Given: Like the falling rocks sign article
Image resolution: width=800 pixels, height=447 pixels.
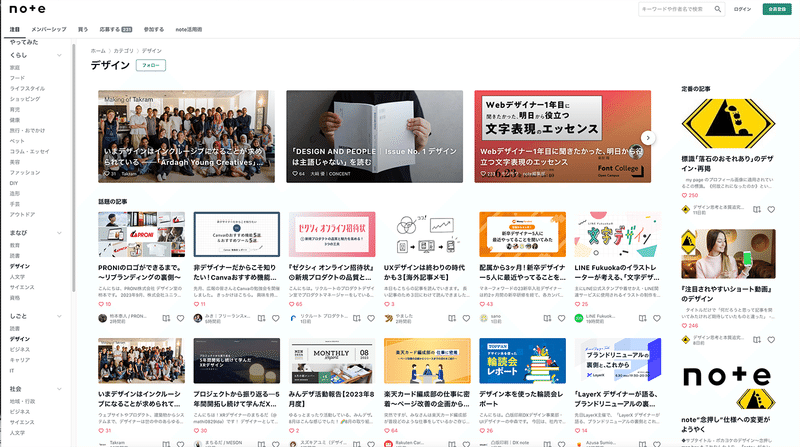Looking at the screenshot, I should coord(771,209).
